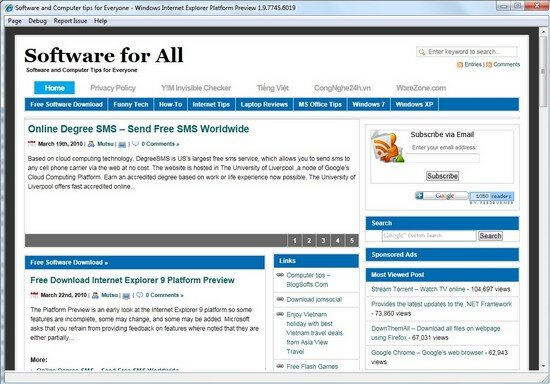Go to the Privacy Policy page
550x384 pixels.
(113, 88)
